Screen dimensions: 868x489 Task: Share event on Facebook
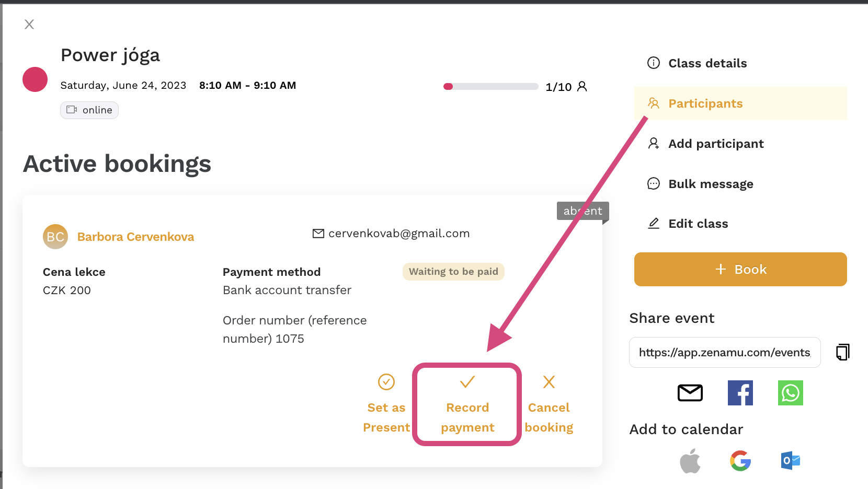[x=740, y=393]
